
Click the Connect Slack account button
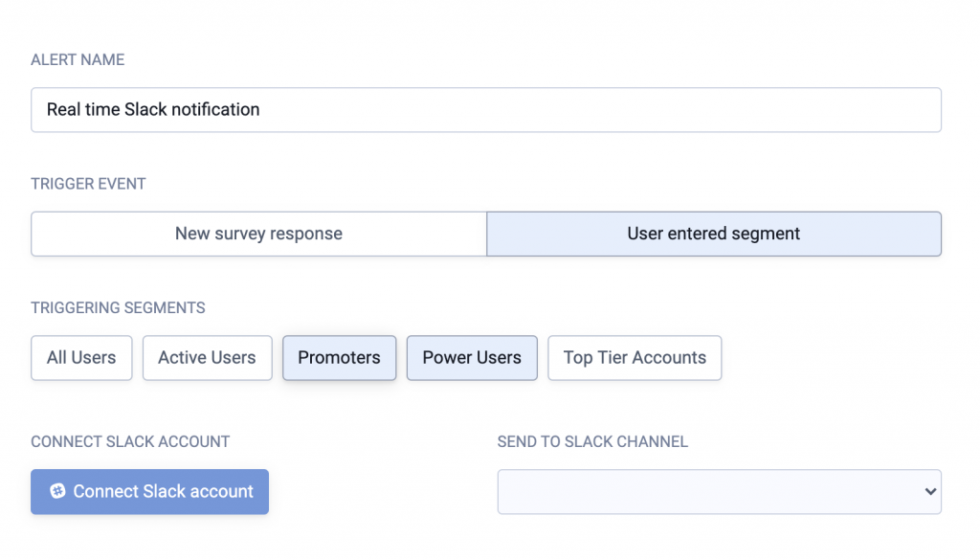[x=150, y=492]
